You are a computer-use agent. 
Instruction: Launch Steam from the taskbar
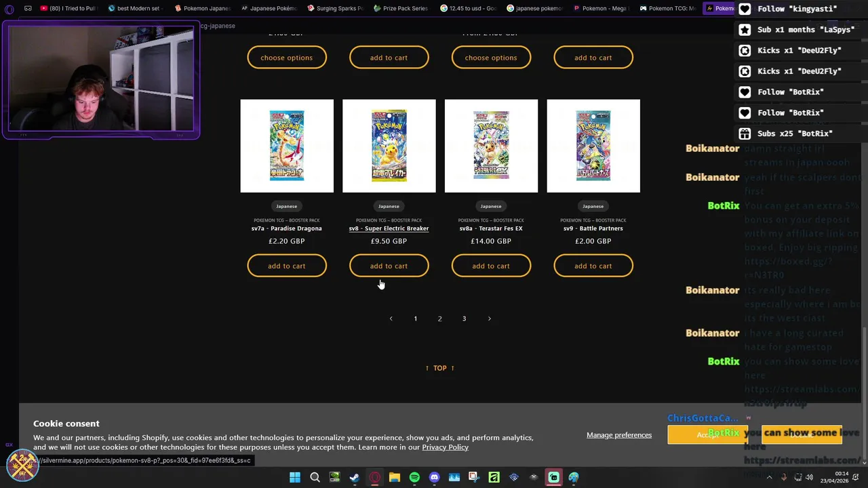[x=354, y=477]
